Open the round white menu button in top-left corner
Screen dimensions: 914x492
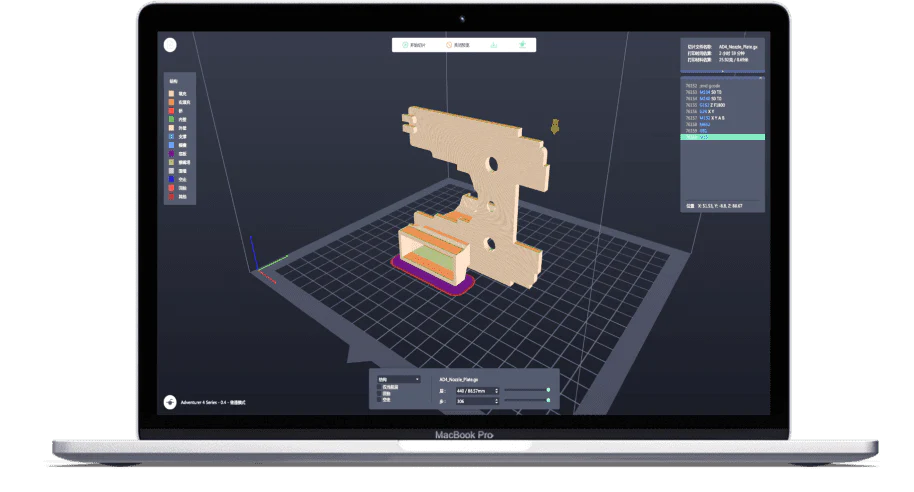point(170,45)
